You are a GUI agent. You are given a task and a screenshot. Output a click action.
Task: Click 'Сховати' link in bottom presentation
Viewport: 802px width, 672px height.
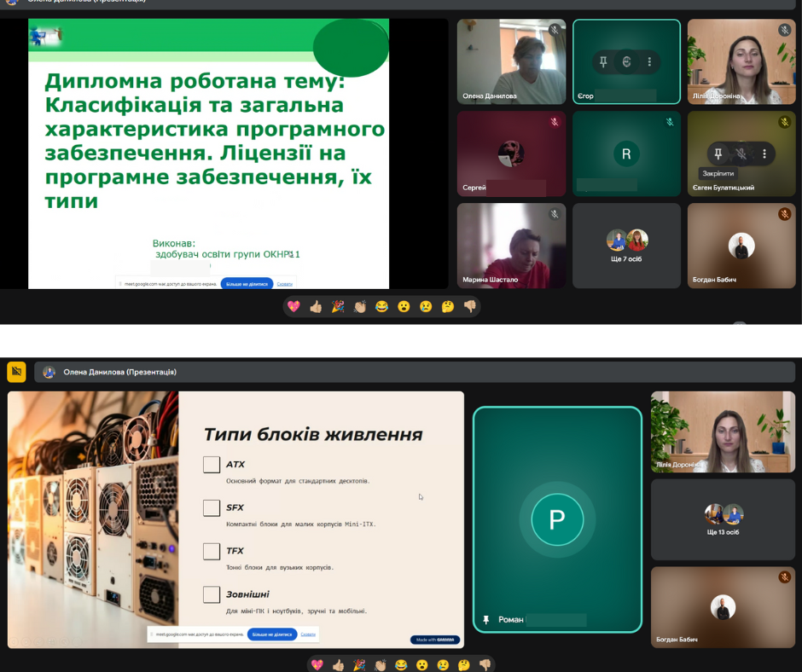pyautogui.click(x=308, y=634)
